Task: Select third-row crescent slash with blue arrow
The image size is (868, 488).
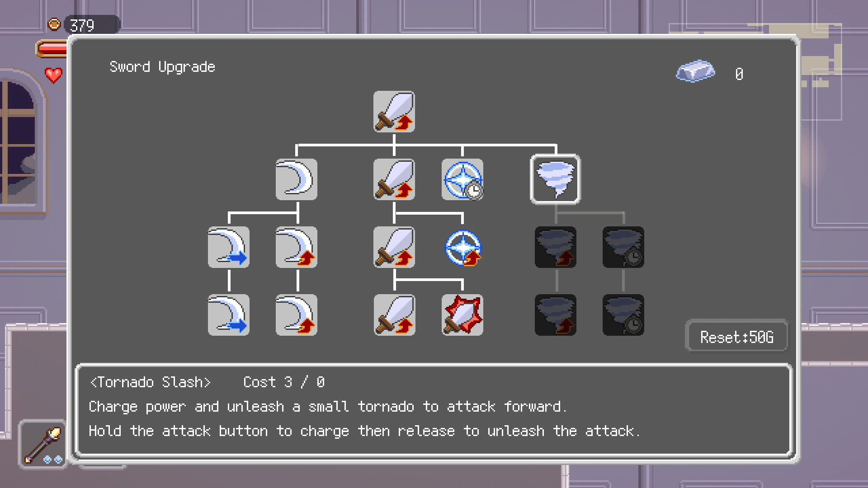Action: pos(228,247)
